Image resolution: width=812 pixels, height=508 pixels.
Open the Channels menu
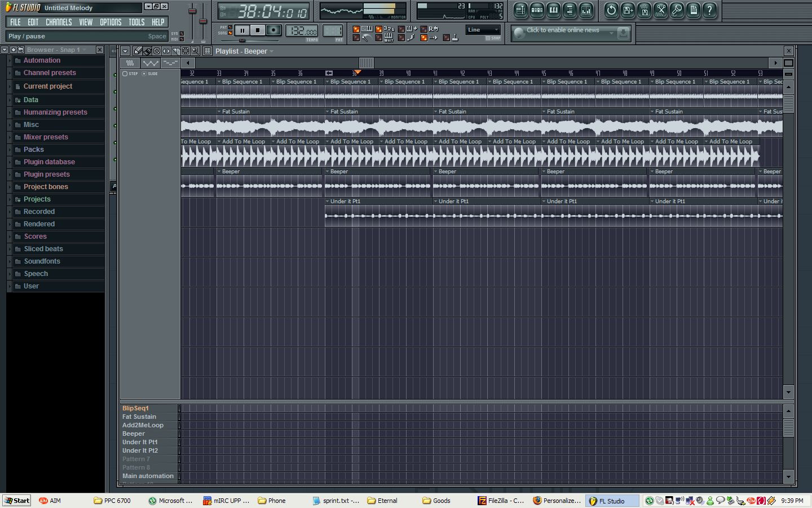point(59,22)
